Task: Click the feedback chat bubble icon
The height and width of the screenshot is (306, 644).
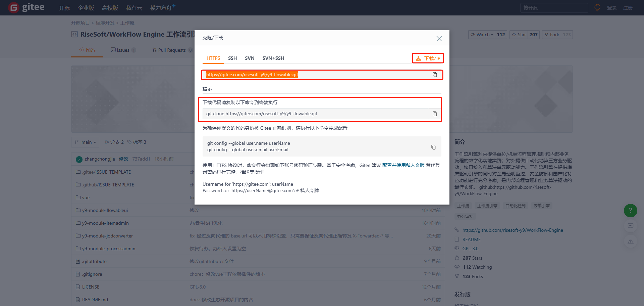Action: 631,226
